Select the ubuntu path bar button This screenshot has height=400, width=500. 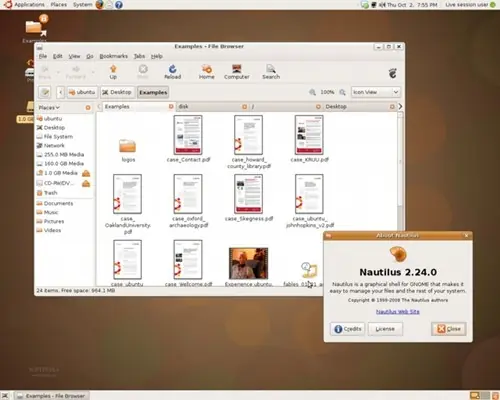82,92
